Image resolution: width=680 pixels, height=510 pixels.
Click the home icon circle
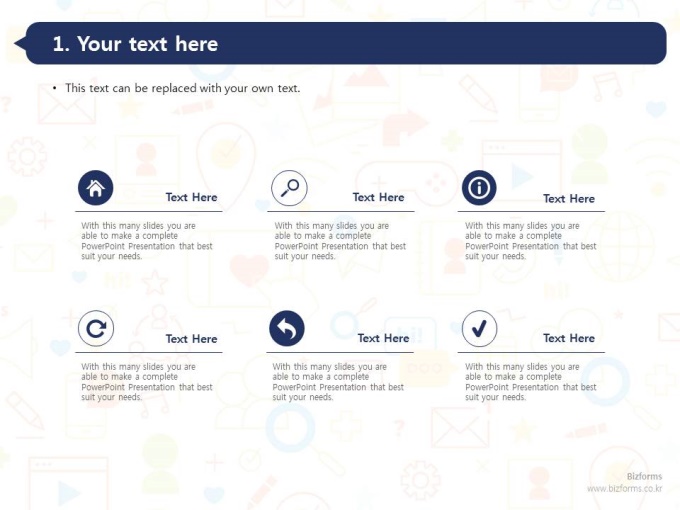(95, 188)
